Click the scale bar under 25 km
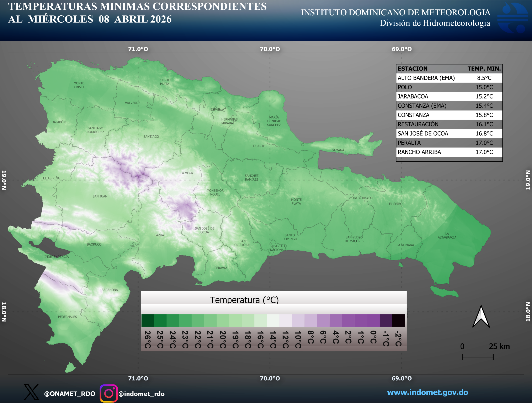 (x=478, y=357)
